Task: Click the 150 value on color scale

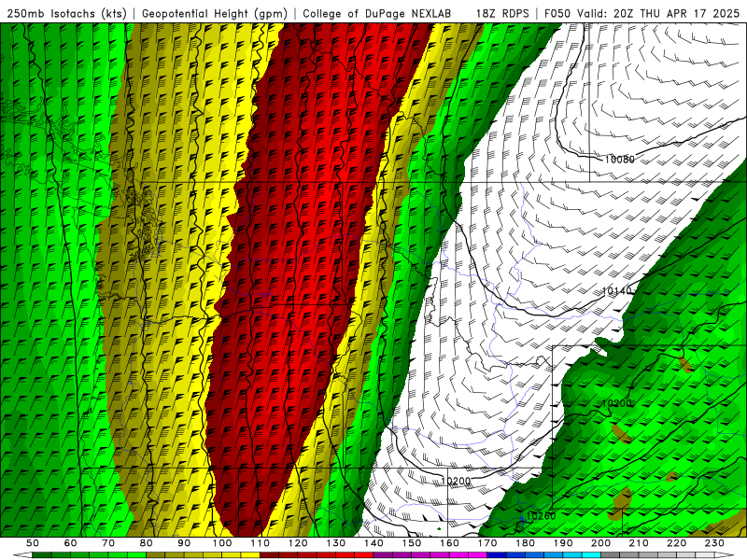Action: [x=412, y=543]
